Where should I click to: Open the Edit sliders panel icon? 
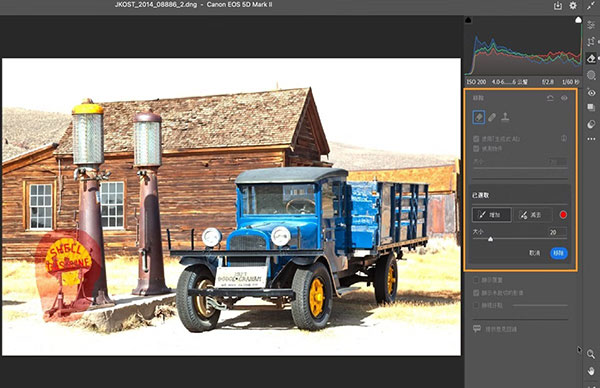[x=591, y=24]
